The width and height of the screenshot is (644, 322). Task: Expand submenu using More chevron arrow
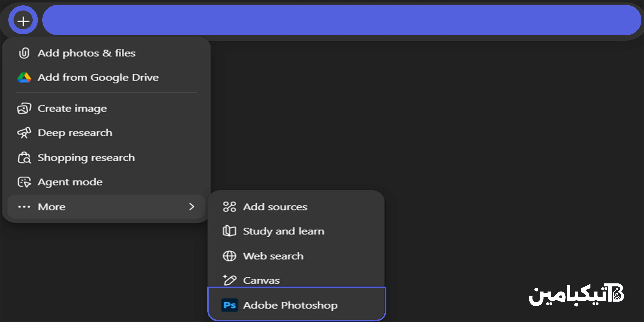point(191,207)
